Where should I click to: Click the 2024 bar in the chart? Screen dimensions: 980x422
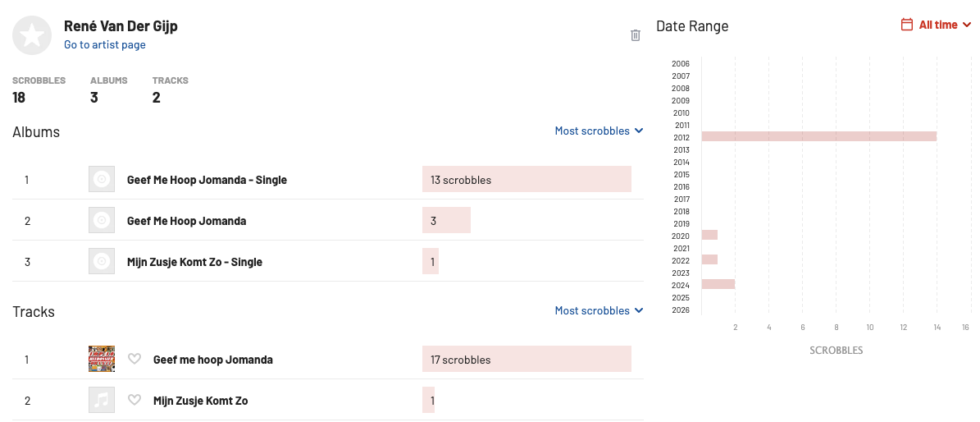click(718, 284)
